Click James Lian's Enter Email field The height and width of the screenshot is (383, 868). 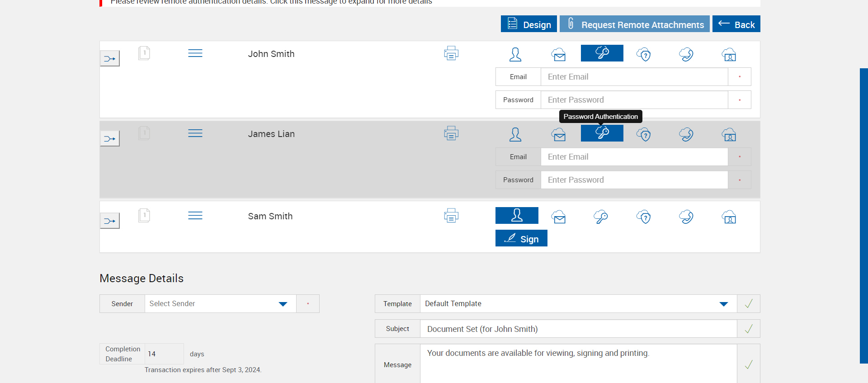pos(634,157)
